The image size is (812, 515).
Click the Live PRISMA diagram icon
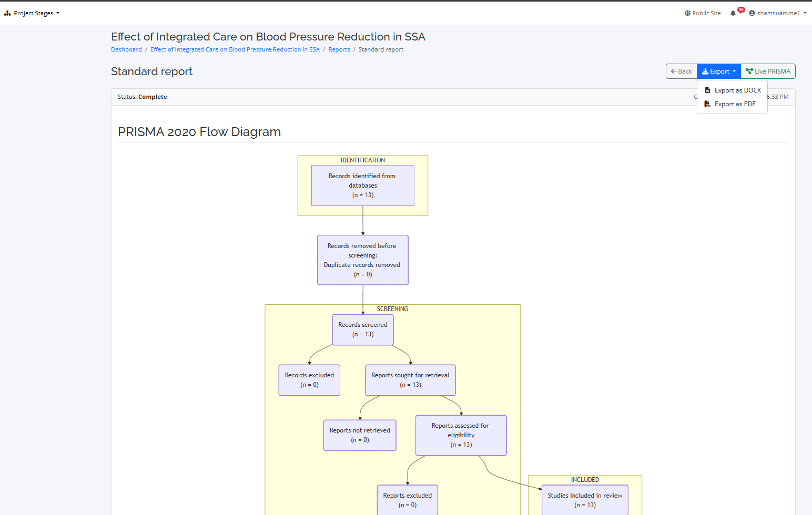tap(749, 71)
